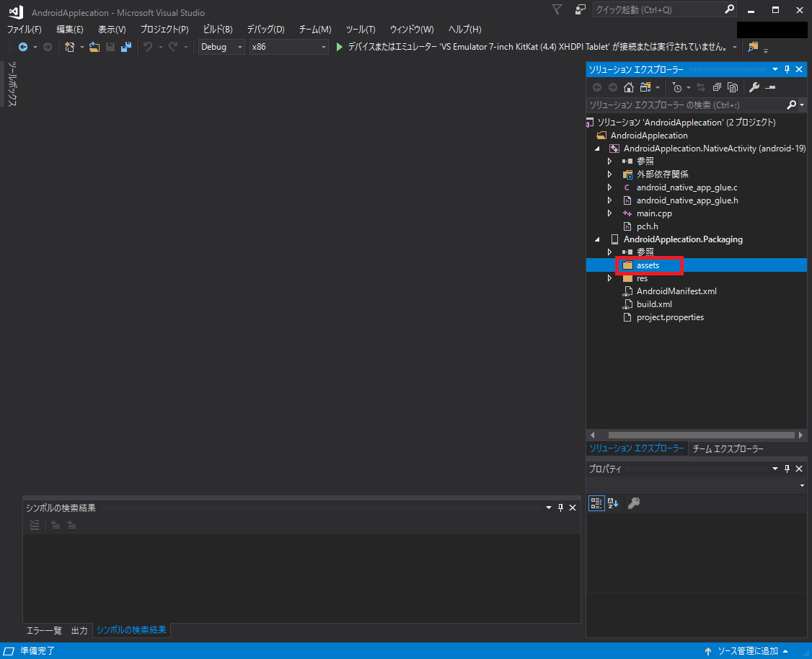812x659 pixels.
Task: Click the Open File folder icon
Action: coord(94,47)
